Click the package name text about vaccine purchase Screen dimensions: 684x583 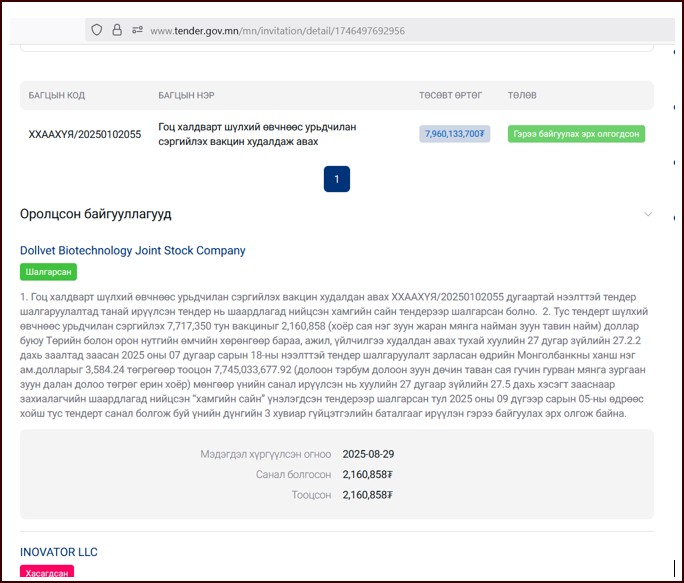(257, 134)
